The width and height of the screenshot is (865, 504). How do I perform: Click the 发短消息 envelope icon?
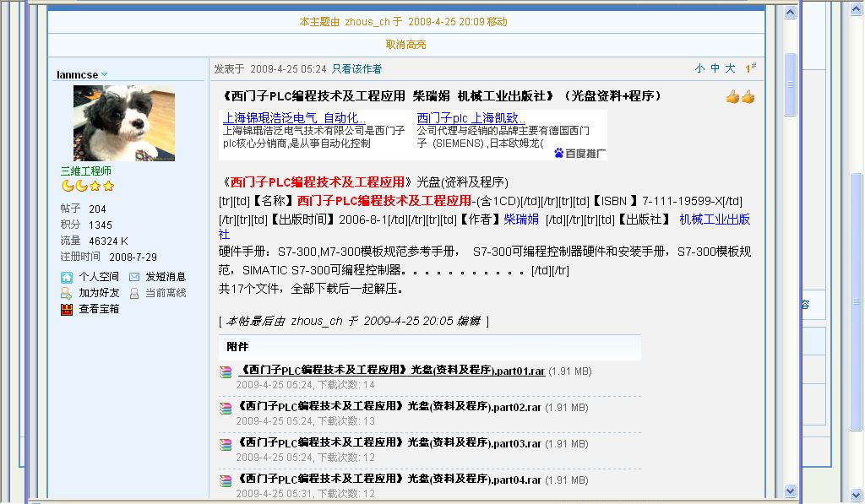tap(134, 277)
